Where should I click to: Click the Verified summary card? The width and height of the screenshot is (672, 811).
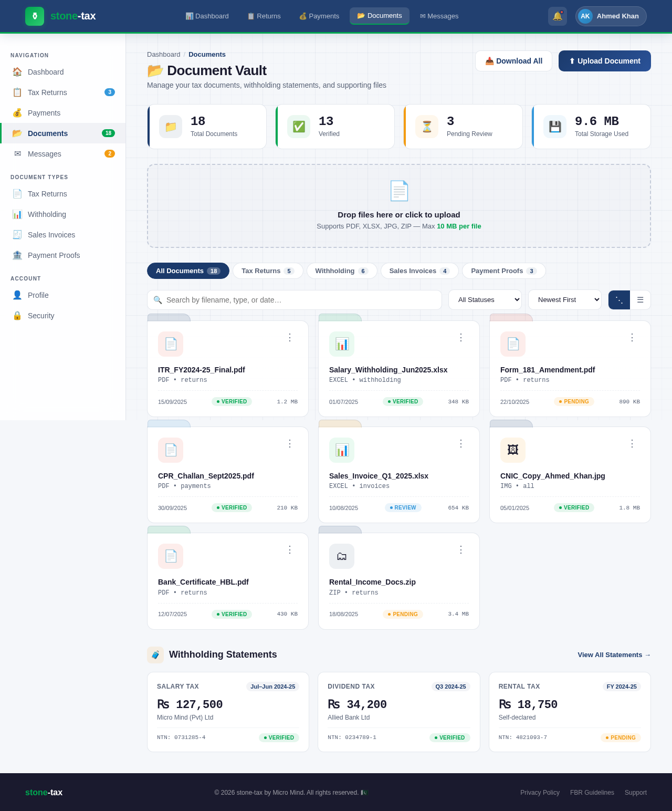(335, 127)
